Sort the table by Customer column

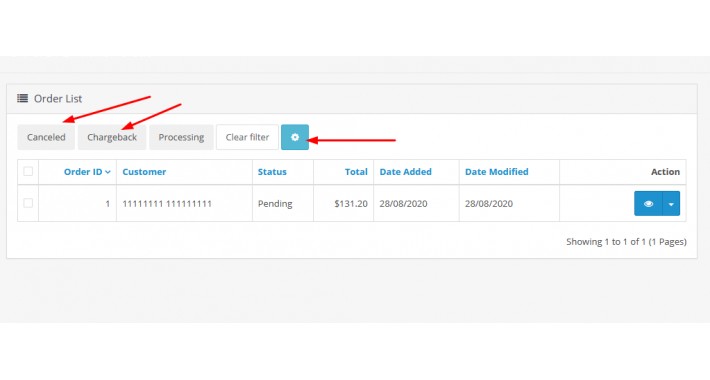click(144, 172)
